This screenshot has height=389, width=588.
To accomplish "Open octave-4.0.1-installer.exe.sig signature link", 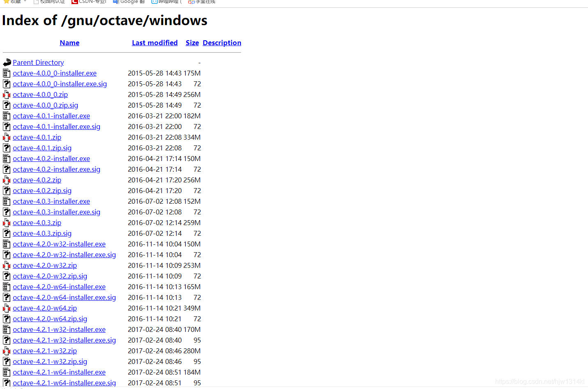I will click(56, 127).
